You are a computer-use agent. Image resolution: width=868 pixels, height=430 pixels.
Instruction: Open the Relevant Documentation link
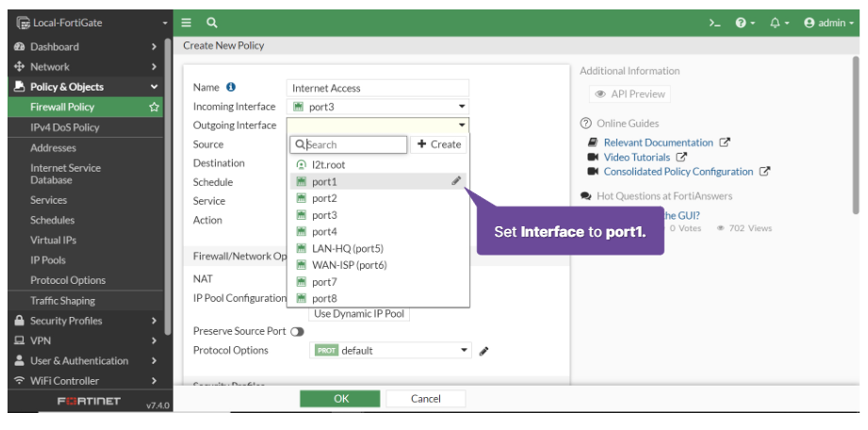(658, 142)
